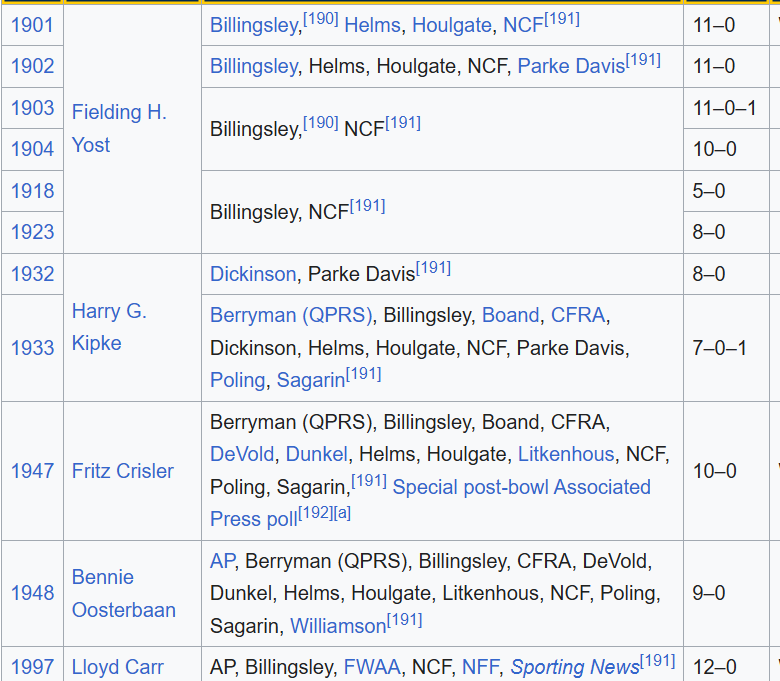Open the Harry G. Kipke coach link

tap(109, 327)
